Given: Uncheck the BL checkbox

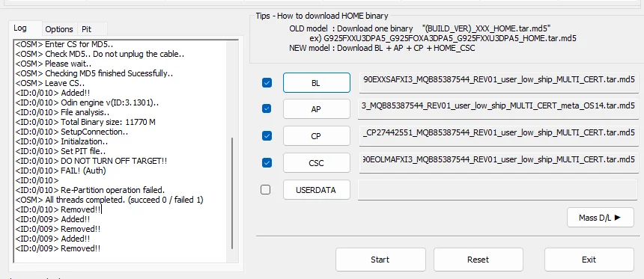Looking at the screenshot, I should (267, 83).
